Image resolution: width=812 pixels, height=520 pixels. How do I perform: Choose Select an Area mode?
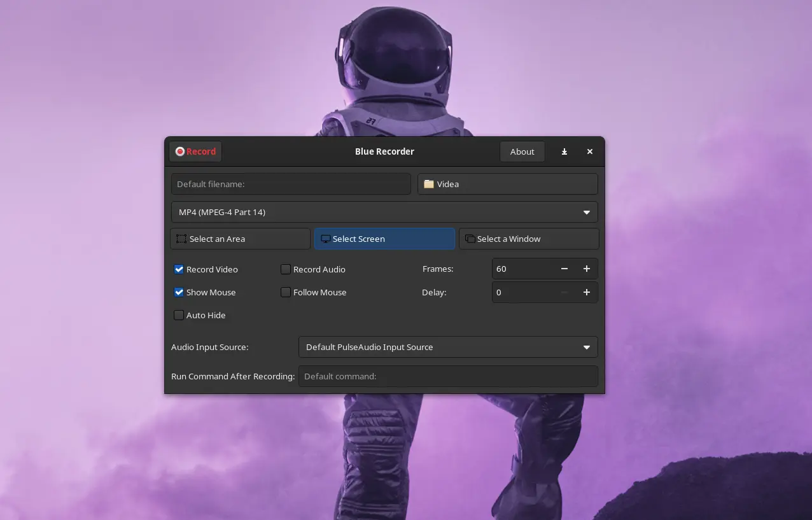coord(240,239)
